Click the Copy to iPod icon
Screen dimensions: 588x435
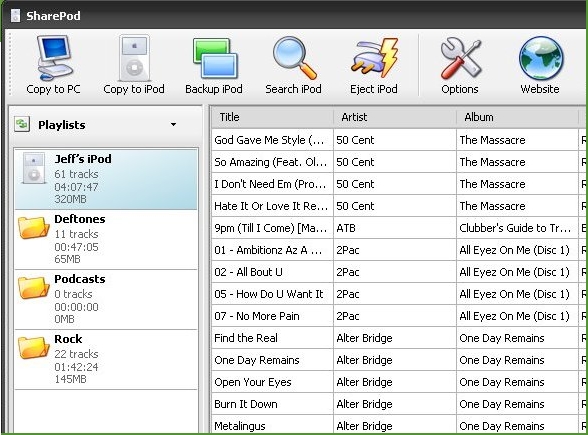[134, 58]
